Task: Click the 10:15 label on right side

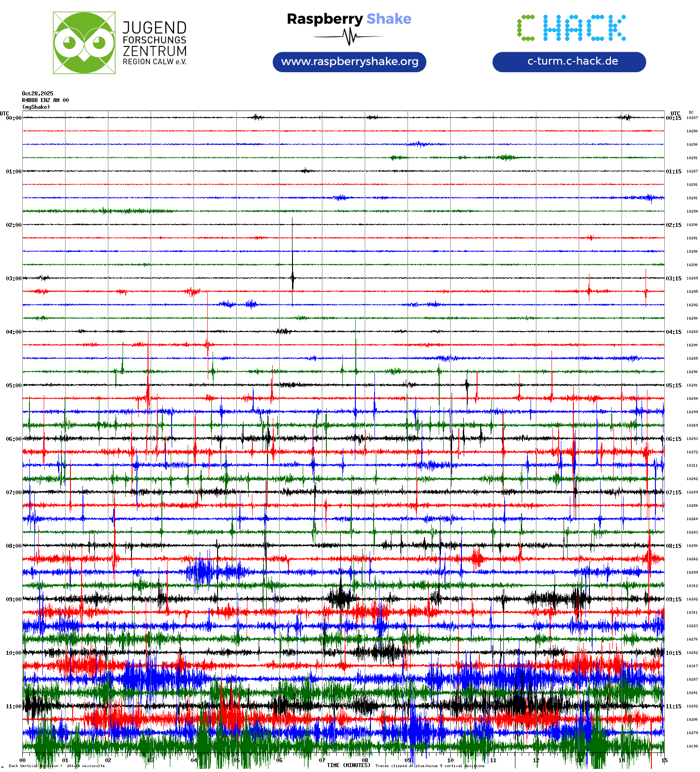Action: click(673, 653)
